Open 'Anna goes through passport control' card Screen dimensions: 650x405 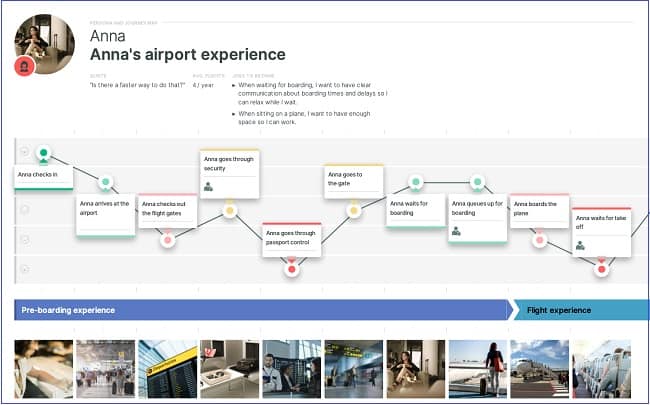pos(292,240)
